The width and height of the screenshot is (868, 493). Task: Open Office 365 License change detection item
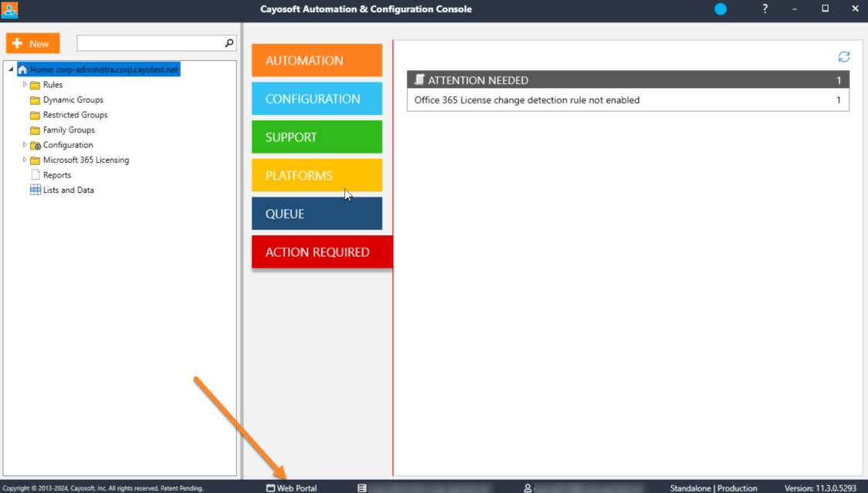[x=628, y=100]
